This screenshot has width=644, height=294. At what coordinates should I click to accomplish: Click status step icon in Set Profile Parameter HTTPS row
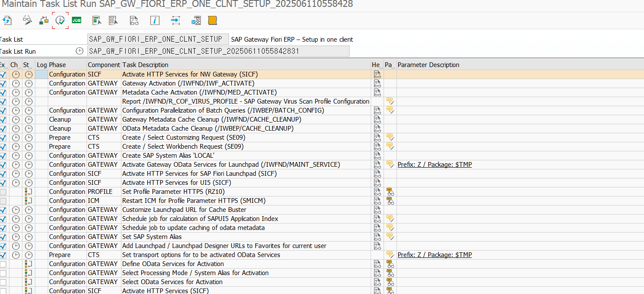[x=28, y=192]
